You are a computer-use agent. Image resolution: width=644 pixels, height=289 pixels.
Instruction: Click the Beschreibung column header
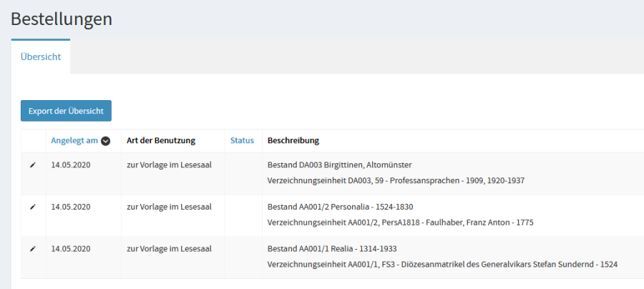pyautogui.click(x=293, y=140)
